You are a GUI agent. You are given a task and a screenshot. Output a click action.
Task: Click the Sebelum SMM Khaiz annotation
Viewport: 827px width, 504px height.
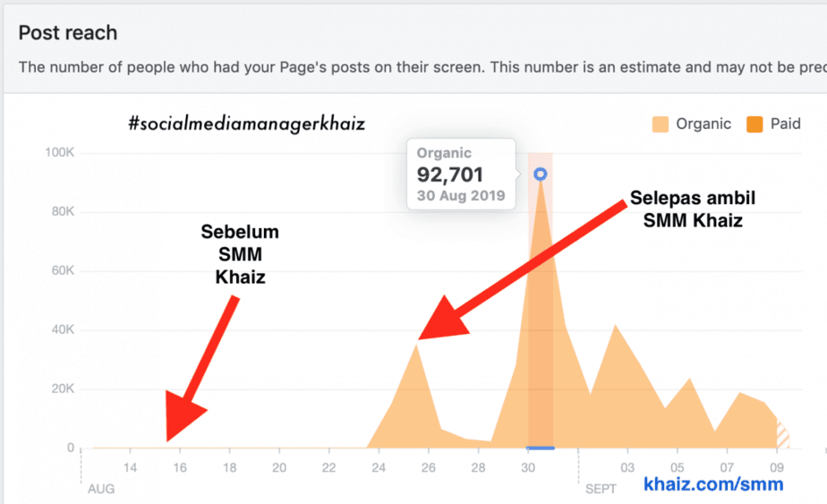click(239, 255)
